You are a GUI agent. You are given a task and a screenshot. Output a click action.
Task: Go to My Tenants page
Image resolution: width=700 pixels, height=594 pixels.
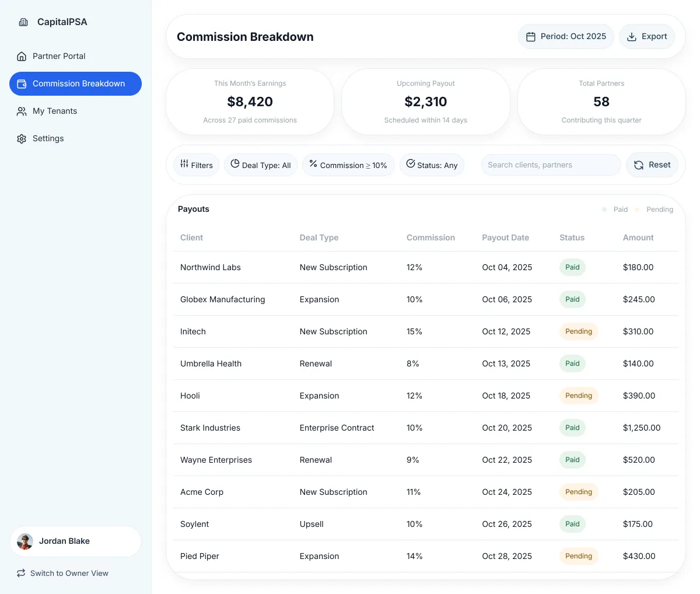point(55,111)
